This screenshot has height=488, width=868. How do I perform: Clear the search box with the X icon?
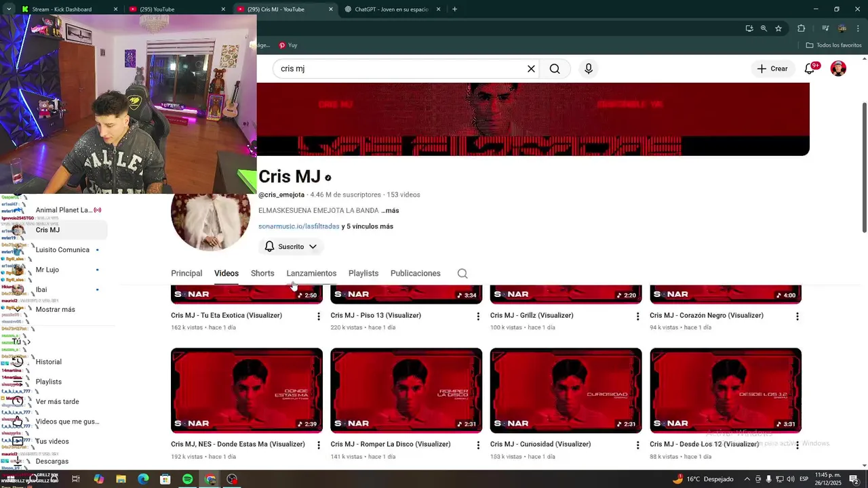pyautogui.click(x=532, y=68)
